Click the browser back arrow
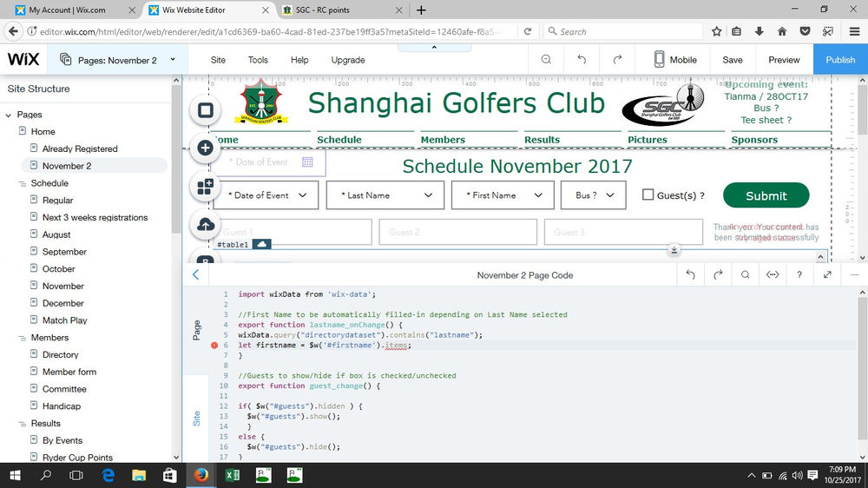 13,31
